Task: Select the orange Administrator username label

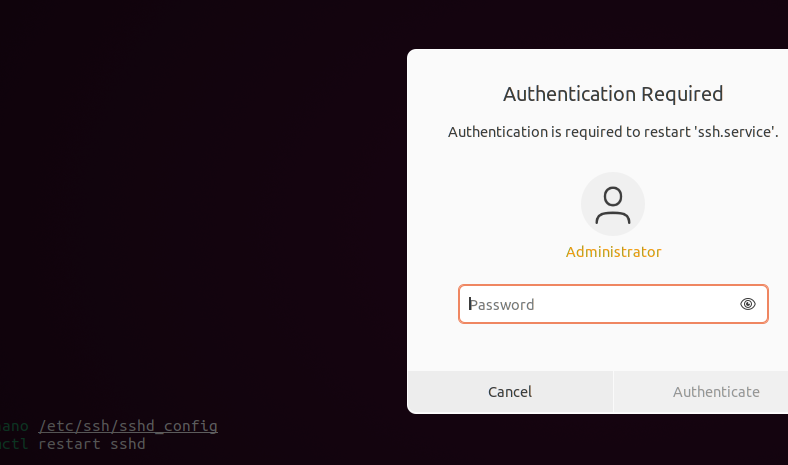Action: pyautogui.click(x=613, y=252)
